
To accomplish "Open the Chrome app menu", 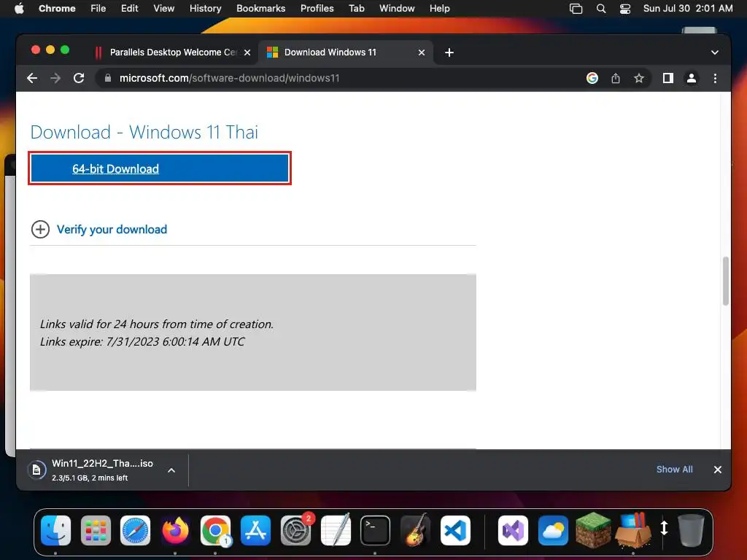I will pos(57,8).
